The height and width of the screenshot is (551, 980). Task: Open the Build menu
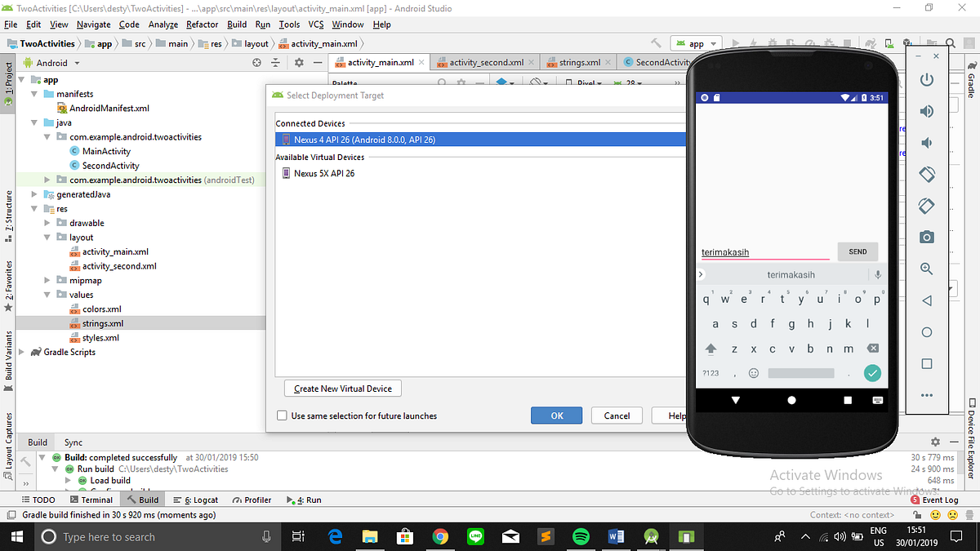[x=237, y=24]
